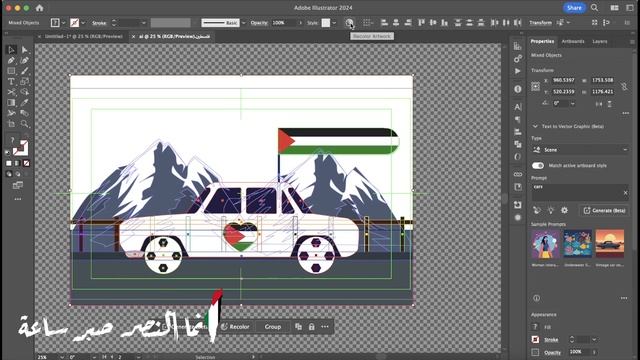
Task: Select the Type tool
Action: 11,82
